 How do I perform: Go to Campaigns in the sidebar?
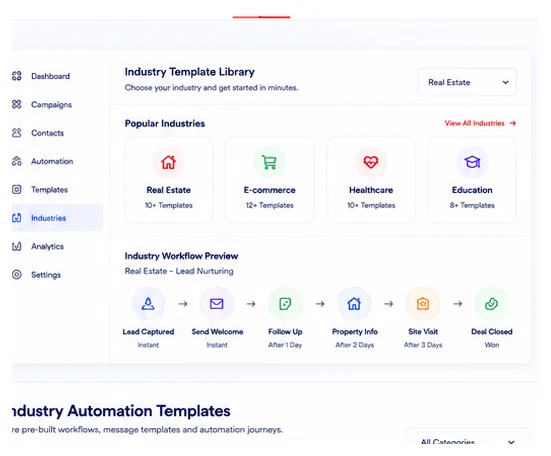click(x=51, y=105)
